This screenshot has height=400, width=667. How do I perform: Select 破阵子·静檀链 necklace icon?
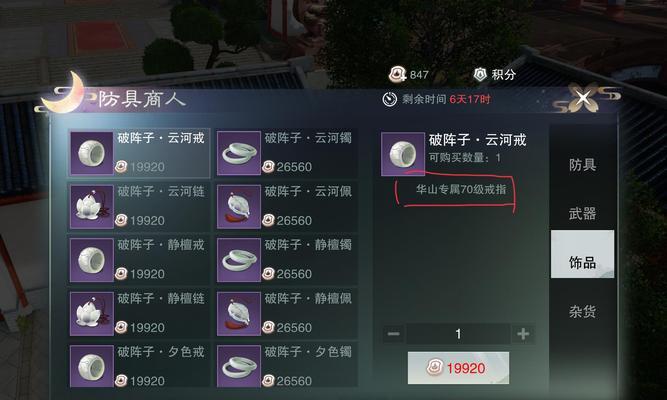pyautogui.click(x=91, y=314)
